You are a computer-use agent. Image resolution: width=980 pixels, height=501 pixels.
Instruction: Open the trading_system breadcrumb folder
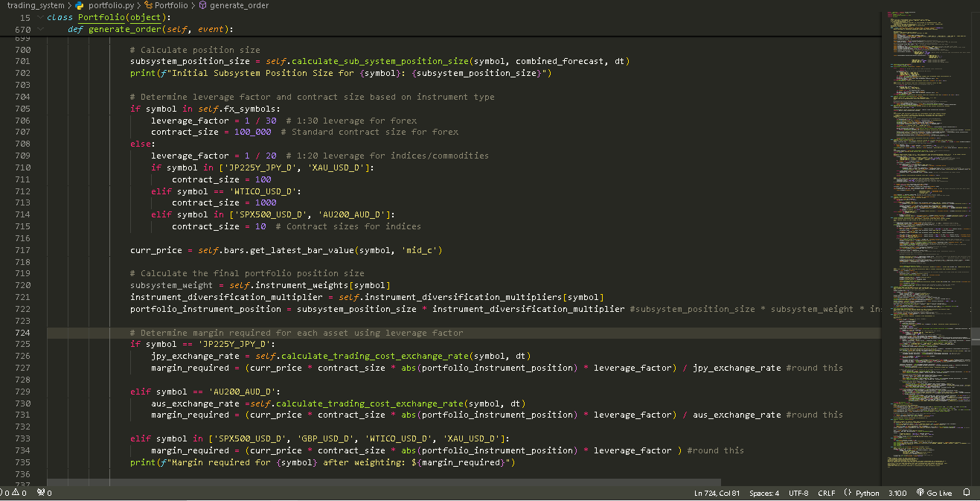pos(35,5)
